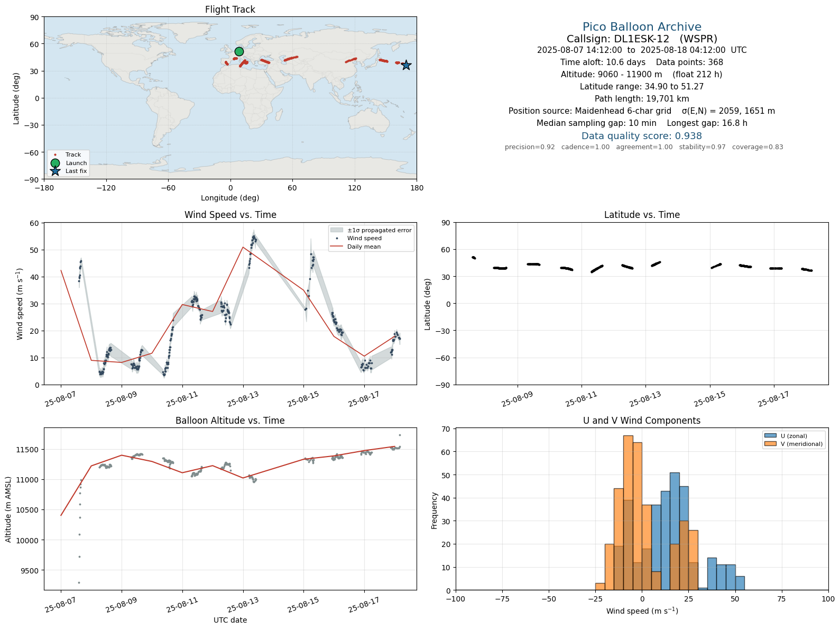Click the grey ±1σ propagated error legend swatch
This screenshot has width=840, height=629.
point(337,230)
